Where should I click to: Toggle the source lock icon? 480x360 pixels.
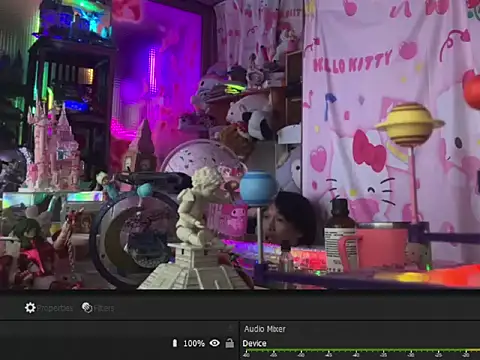[230, 343]
